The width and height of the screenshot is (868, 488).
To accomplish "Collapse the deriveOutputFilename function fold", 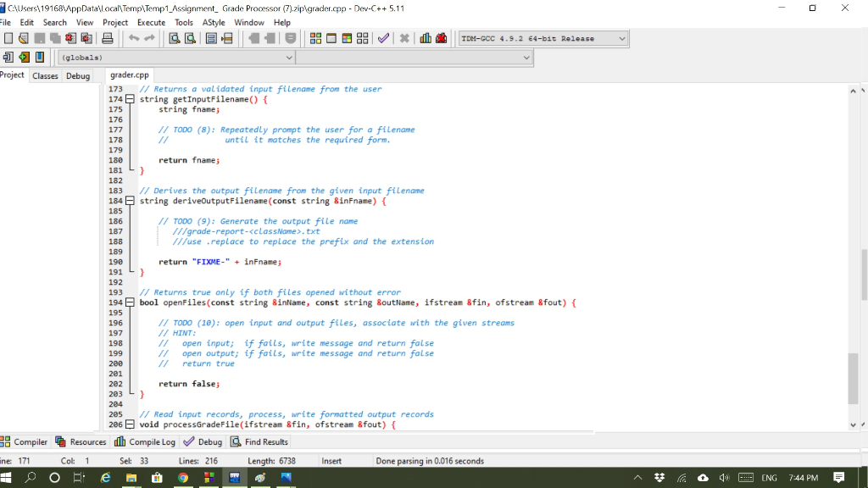I will (x=130, y=201).
